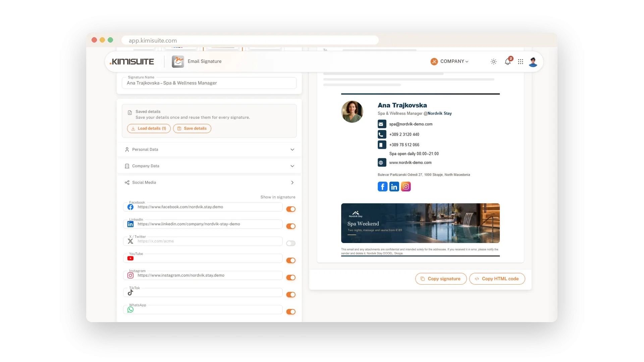Viewport: 644px width, 362px height.
Task: Open the spa@nordvik-demo.com email link
Action: 411,124
